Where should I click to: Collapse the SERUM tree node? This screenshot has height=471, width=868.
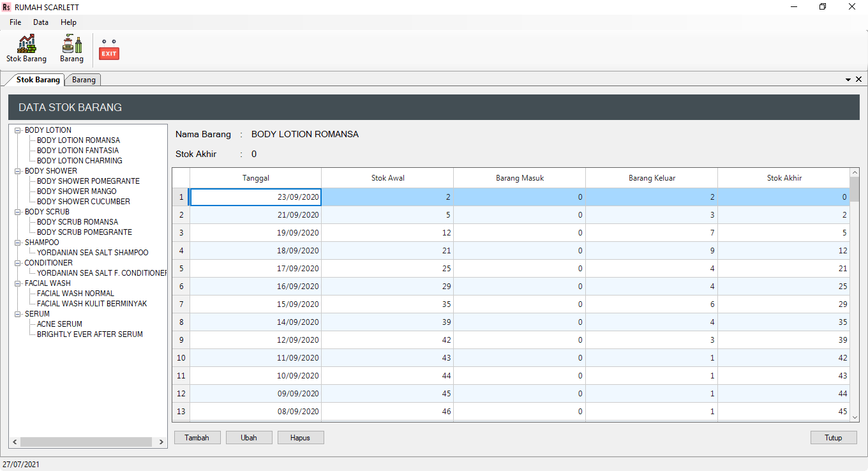[18, 314]
